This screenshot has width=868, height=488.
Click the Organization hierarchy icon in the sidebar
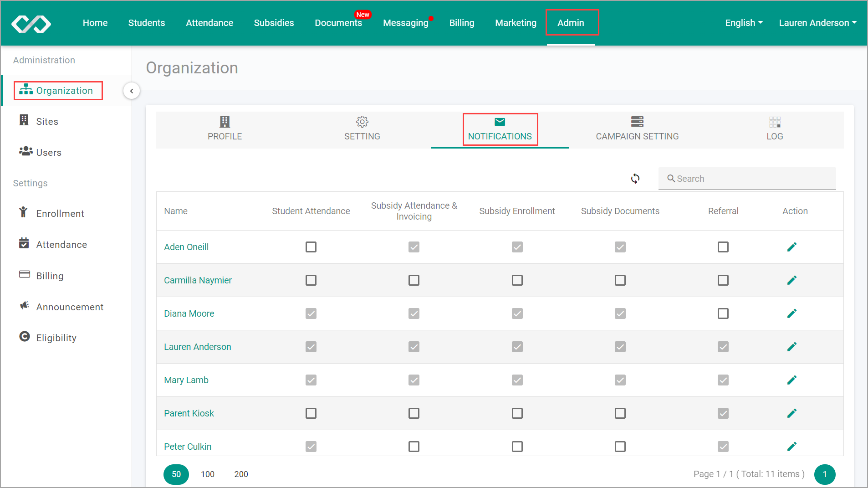[26, 89]
